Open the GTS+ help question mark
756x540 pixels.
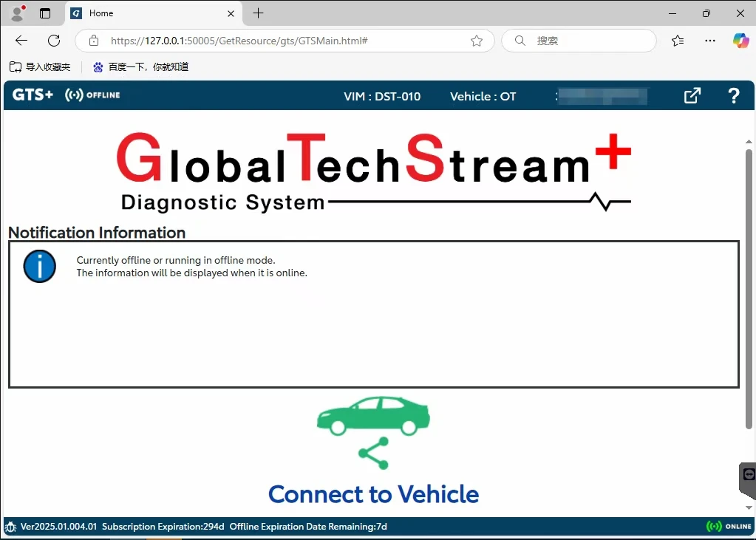pyautogui.click(x=733, y=96)
